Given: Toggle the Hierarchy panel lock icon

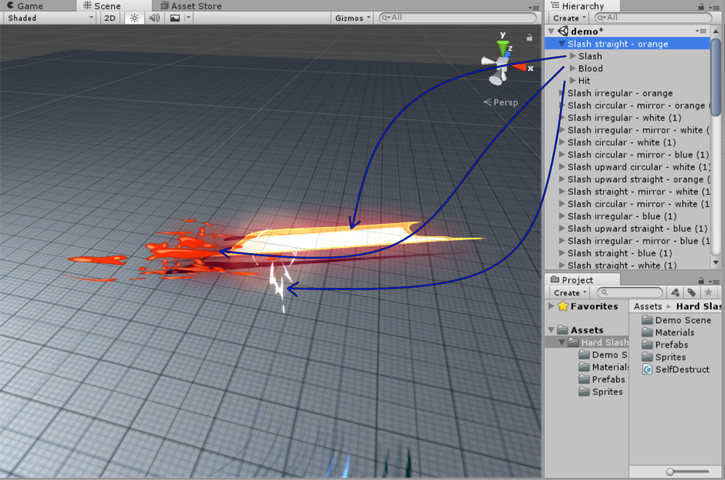Looking at the screenshot, I should tap(701, 6).
